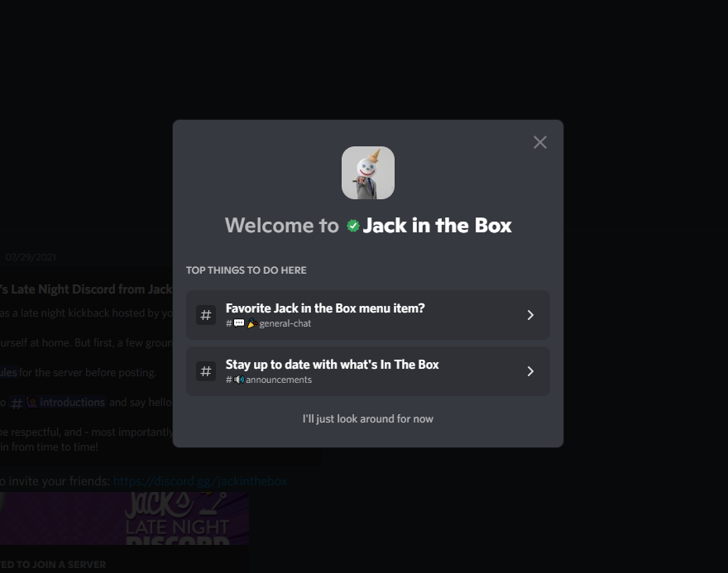Click the speech bubble emoji in general-chat label
Screen dimensions: 728x573
point(239,323)
